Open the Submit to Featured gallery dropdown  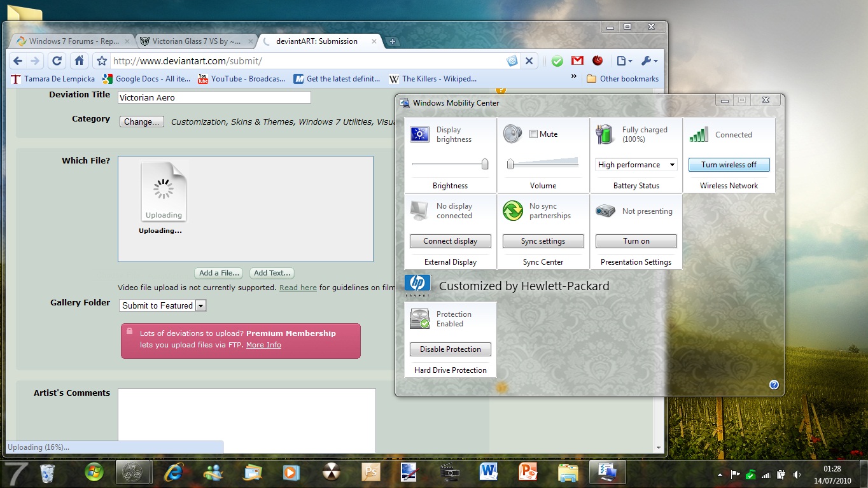(x=163, y=305)
